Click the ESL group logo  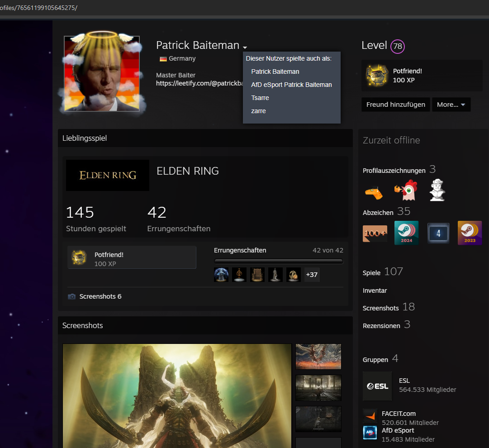point(377,386)
